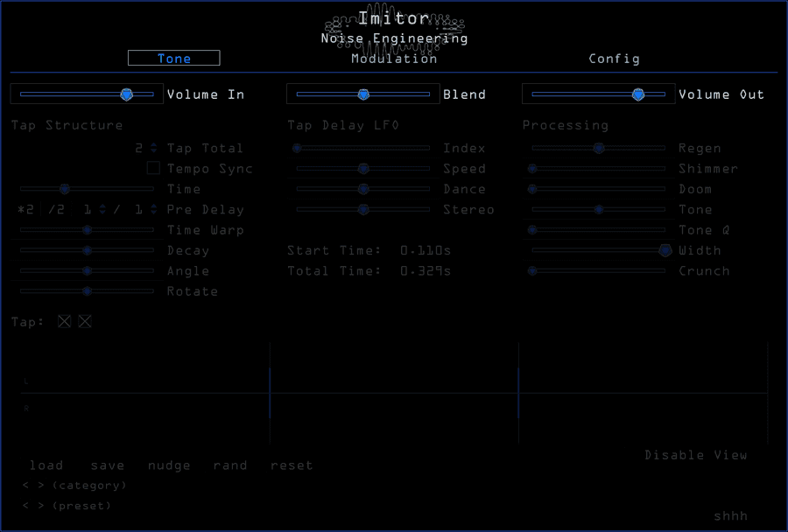The width and height of the screenshot is (788, 532).
Task: Click the Total Time value 0.329s
Action: (x=426, y=270)
